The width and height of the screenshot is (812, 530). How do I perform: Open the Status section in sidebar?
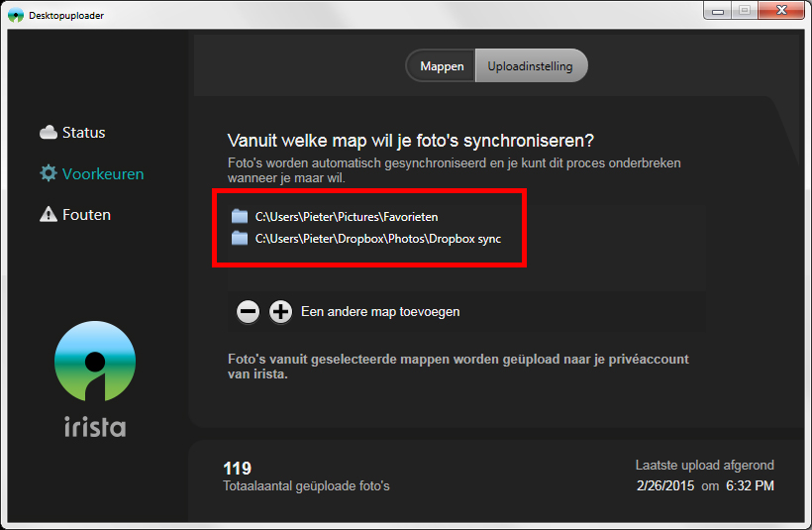(x=72, y=133)
